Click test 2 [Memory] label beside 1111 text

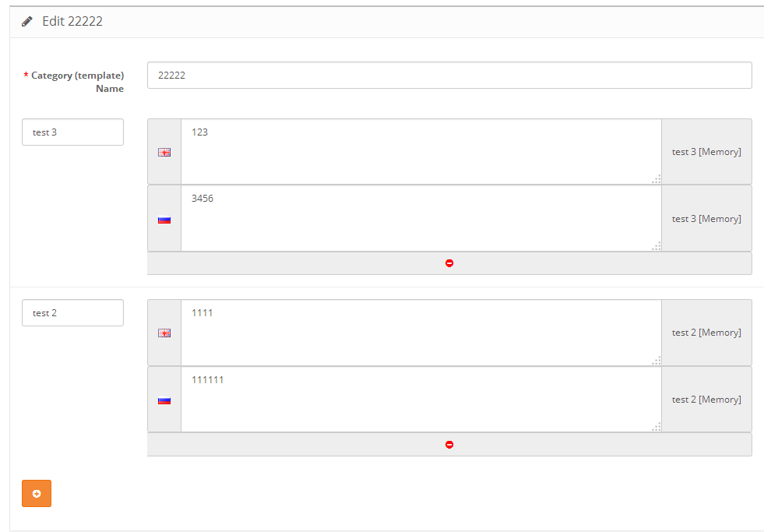(x=706, y=333)
